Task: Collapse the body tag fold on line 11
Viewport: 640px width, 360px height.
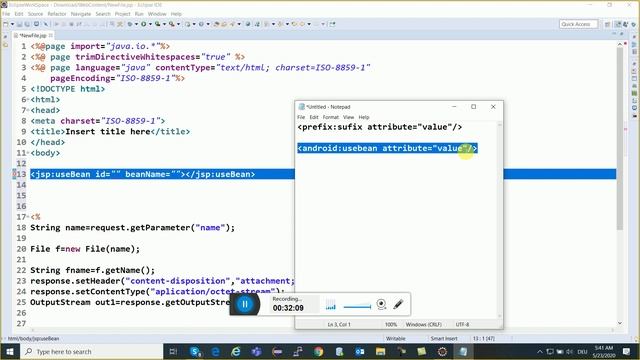Action: click(x=28, y=153)
